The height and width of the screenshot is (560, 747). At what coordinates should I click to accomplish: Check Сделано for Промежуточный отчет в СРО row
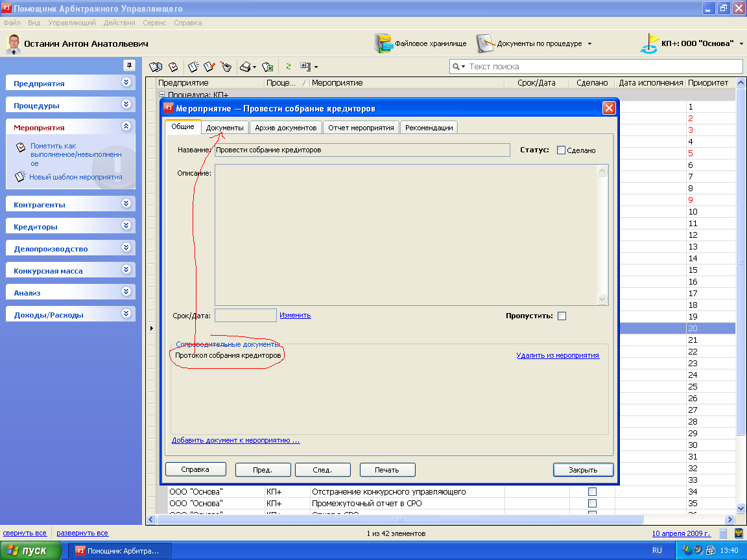592,504
